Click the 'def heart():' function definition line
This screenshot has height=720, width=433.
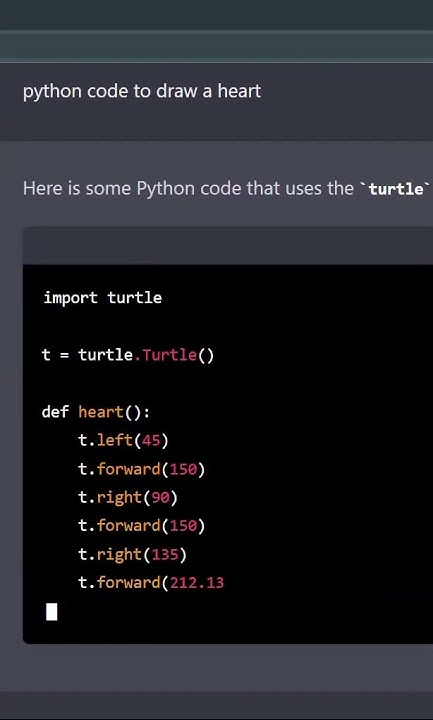[96, 412]
